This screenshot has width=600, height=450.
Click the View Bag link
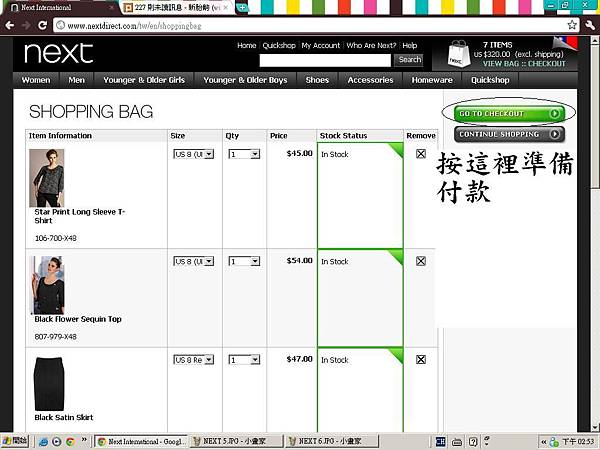tap(501, 64)
